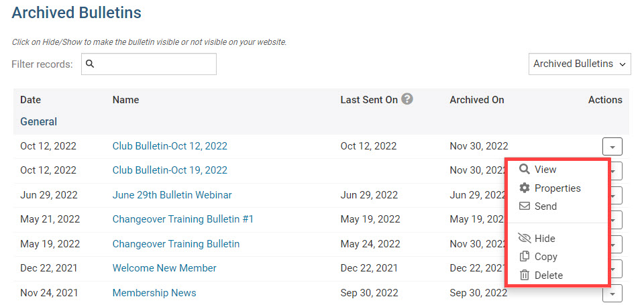Open the Welcome New Member bulletin

(x=164, y=268)
